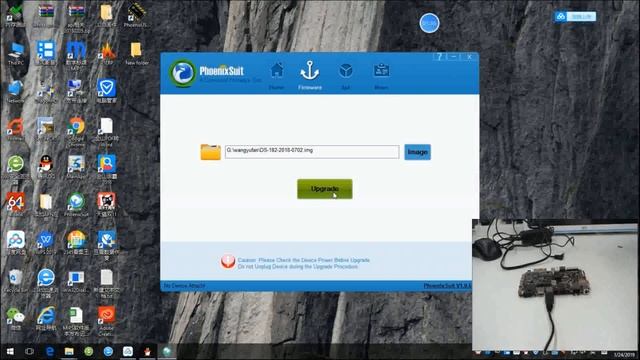Open the PhoenixSuit version link
This screenshot has height=360, width=640.
tap(447, 286)
